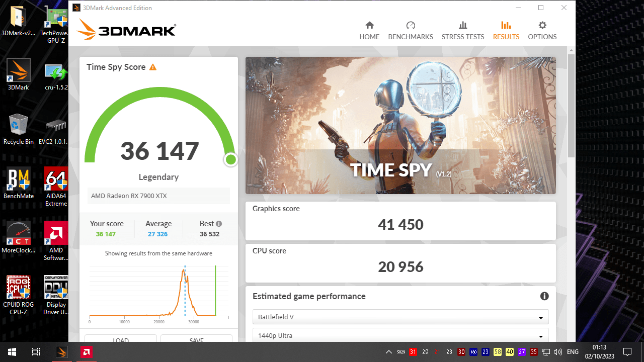
Task: Expand the 1440p Ultra resolution dropdown
Action: [400, 335]
